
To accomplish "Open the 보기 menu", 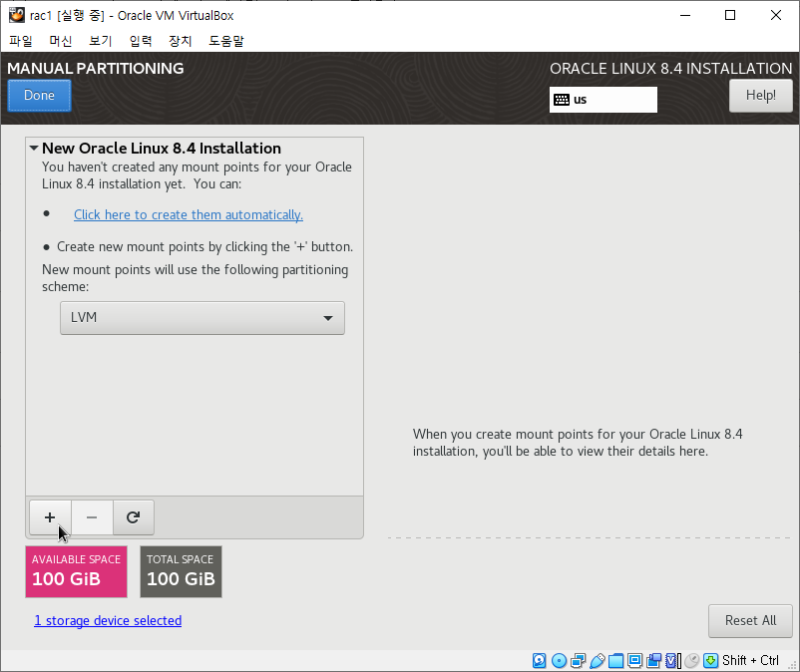I will coord(101,41).
